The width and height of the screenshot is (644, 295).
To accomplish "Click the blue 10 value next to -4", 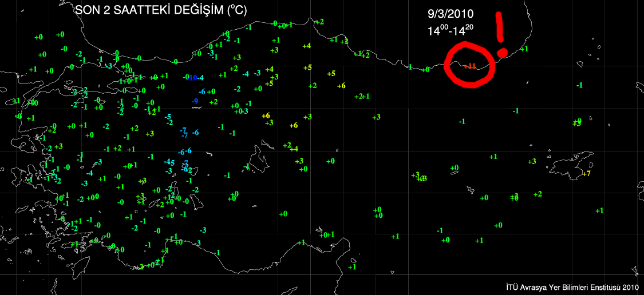I will (193, 78).
